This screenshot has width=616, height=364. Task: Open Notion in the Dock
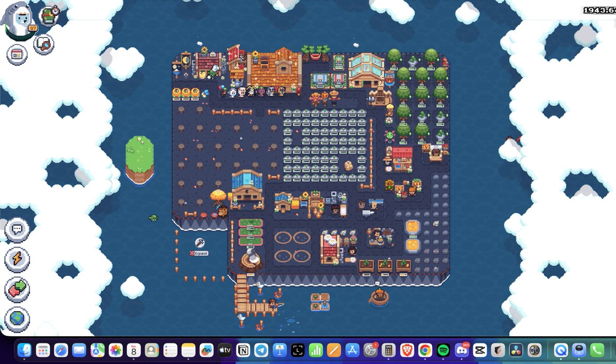tap(243, 350)
